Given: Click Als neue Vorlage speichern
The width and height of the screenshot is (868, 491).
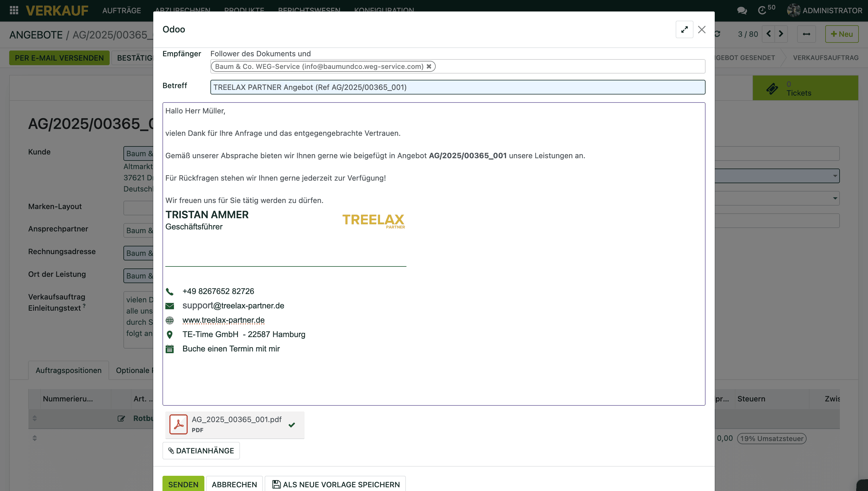Looking at the screenshot, I should 335,484.
